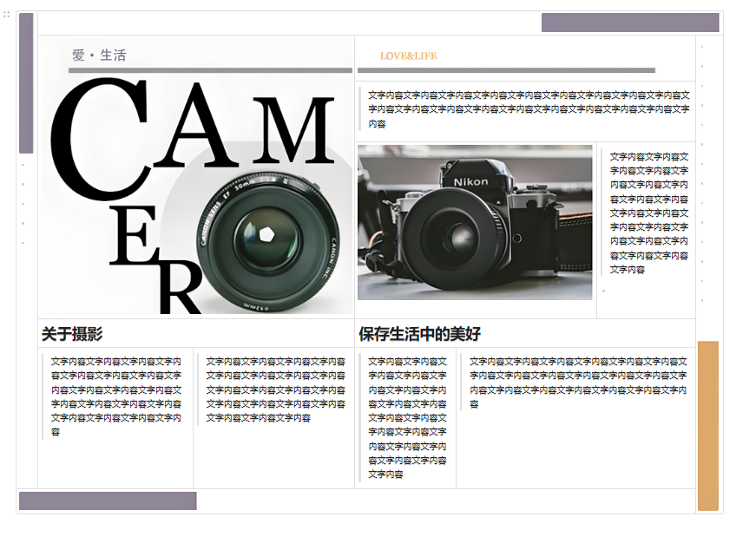Image resolution: width=756 pixels, height=536 pixels.
Task: Click the narrow text column under 保存生活中的美好
Action: point(407,417)
